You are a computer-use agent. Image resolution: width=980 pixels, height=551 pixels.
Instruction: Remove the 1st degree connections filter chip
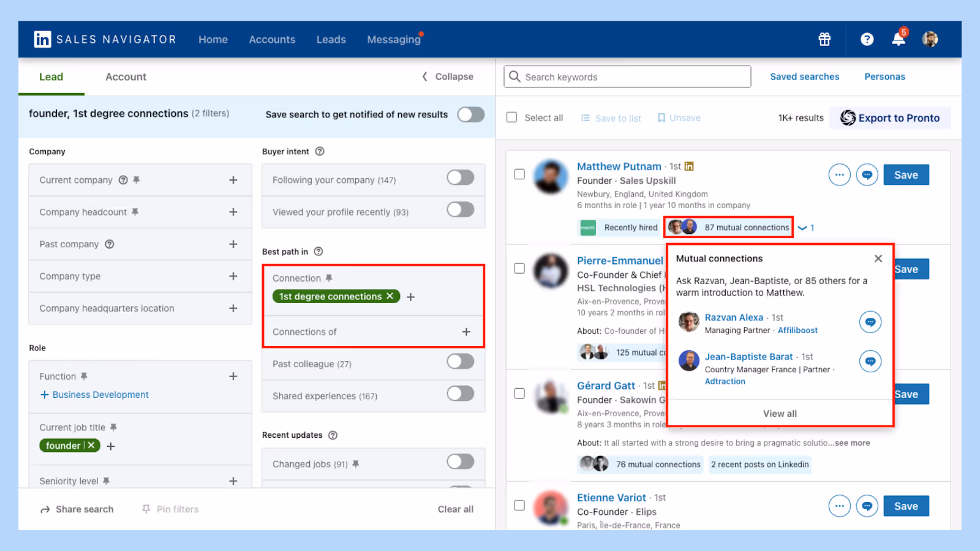390,296
